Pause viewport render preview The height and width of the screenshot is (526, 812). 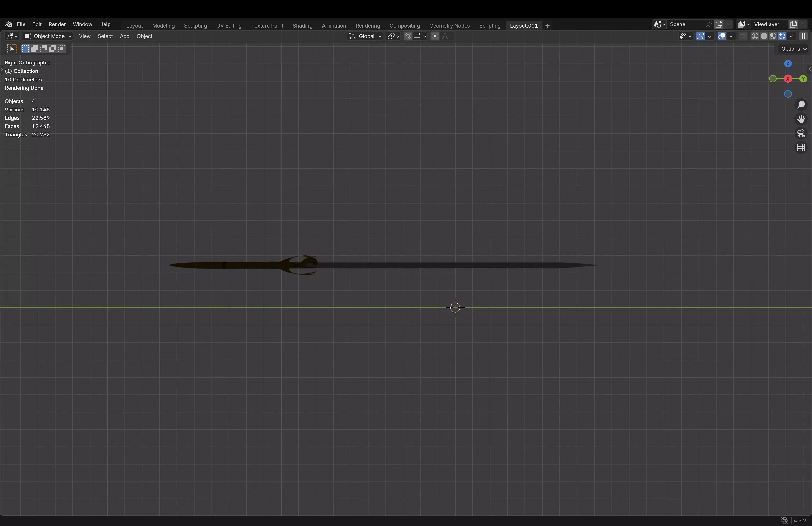[x=803, y=36]
